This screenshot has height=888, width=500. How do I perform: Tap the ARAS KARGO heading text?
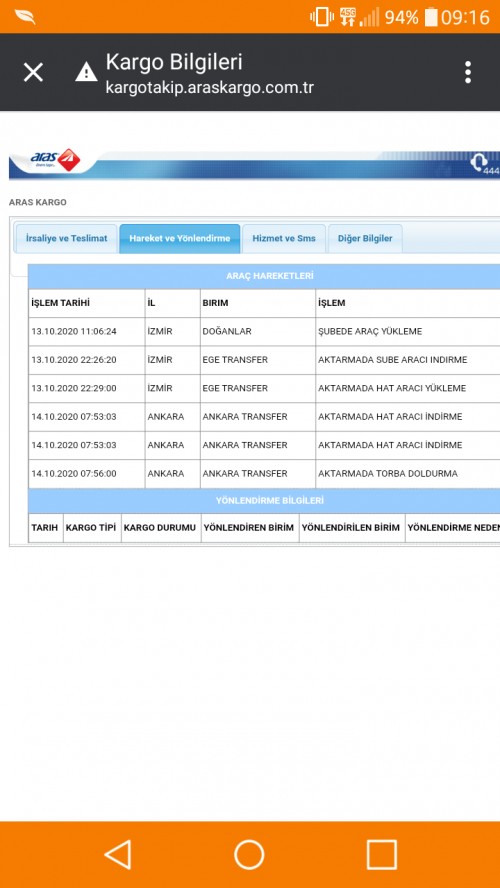(x=37, y=202)
